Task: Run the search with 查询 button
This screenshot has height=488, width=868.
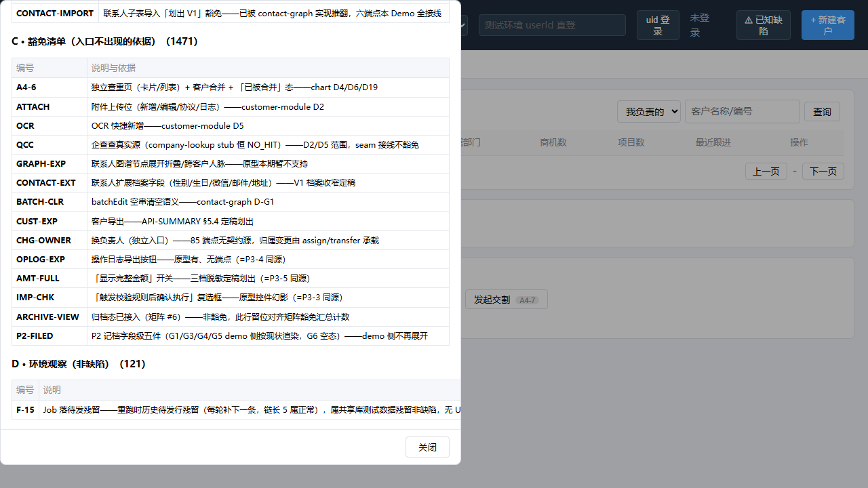Action: coord(822,111)
